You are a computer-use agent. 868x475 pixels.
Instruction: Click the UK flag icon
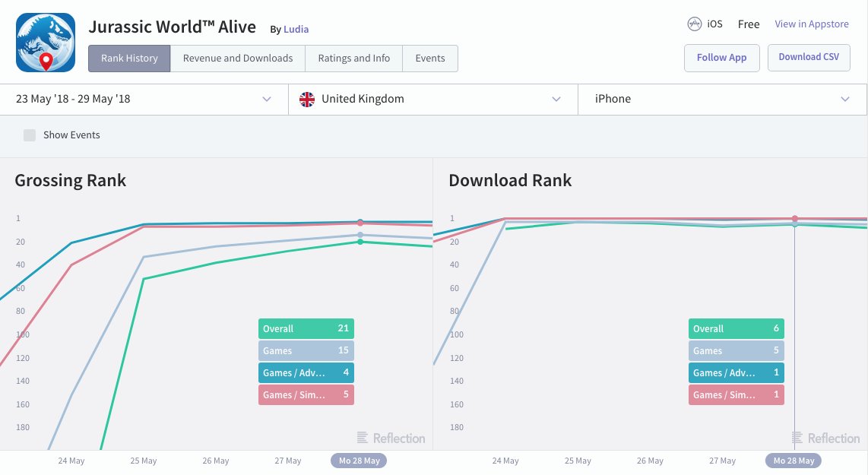tap(306, 99)
